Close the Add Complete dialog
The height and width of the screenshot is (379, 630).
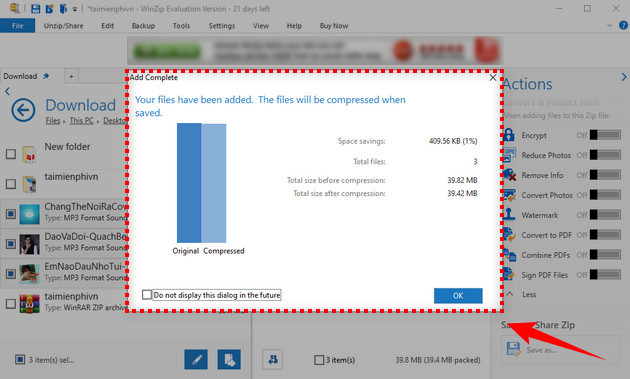pyautogui.click(x=493, y=78)
